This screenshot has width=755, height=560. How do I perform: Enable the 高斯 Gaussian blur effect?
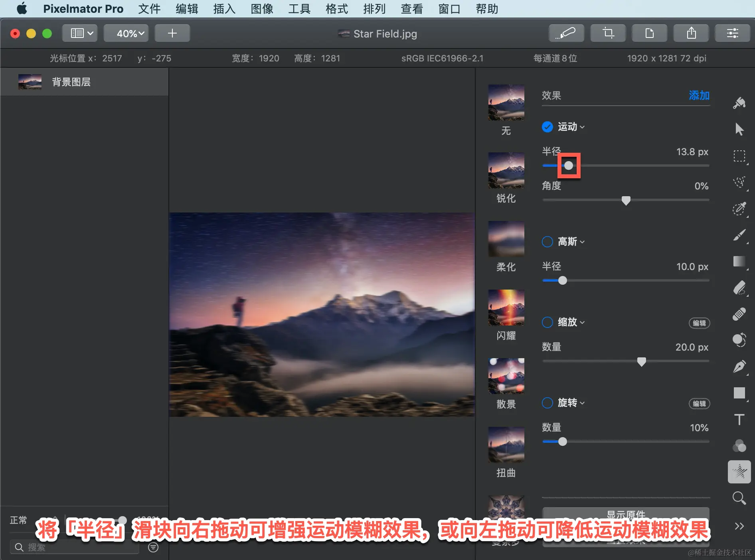(547, 242)
